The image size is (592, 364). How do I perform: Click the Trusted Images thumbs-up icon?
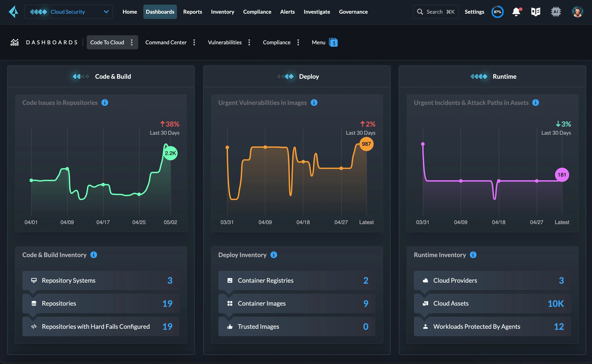(x=230, y=326)
